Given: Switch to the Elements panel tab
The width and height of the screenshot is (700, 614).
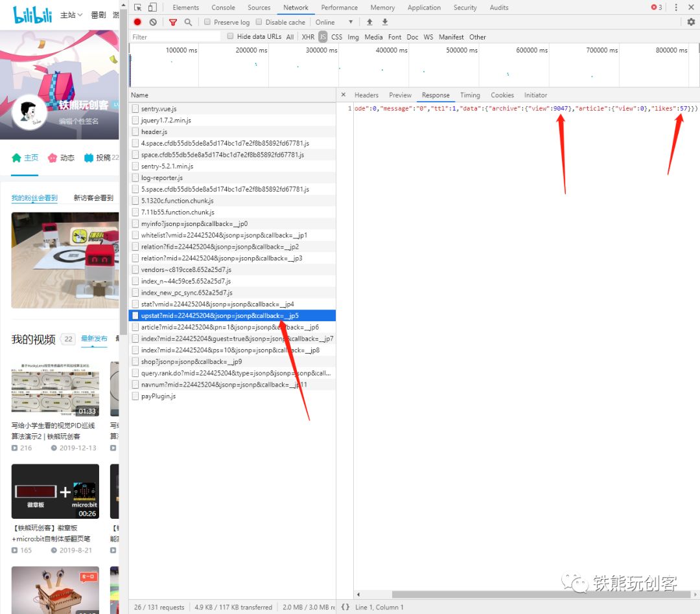Looking at the screenshot, I should (x=186, y=8).
